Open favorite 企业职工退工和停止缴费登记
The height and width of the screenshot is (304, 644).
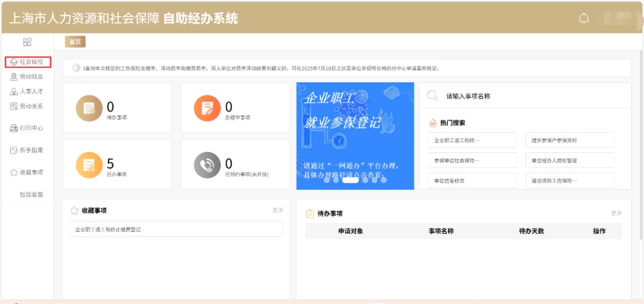(108, 229)
